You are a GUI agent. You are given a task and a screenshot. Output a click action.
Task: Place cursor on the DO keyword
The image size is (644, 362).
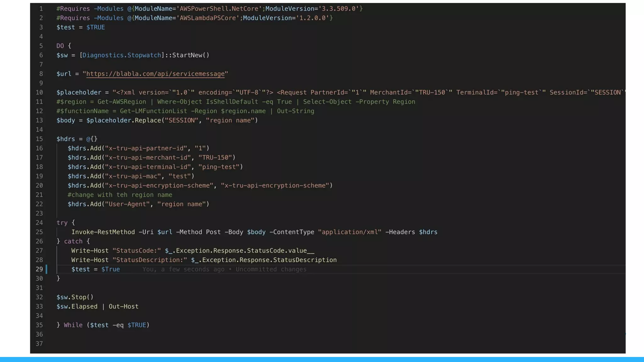point(60,46)
